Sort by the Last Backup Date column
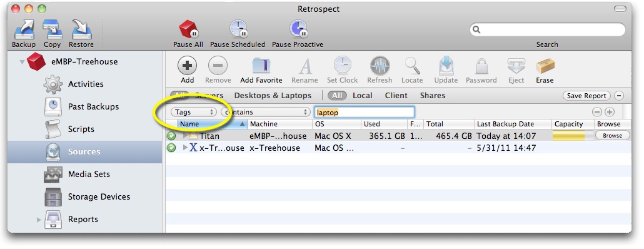The width and height of the screenshot is (644, 249). pos(513,124)
